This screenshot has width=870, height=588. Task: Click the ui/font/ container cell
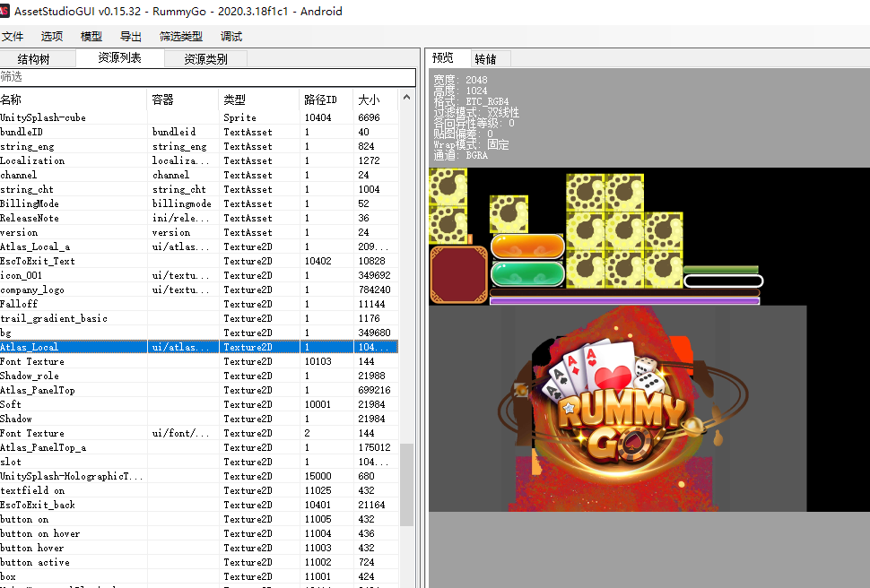(x=183, y=433)
